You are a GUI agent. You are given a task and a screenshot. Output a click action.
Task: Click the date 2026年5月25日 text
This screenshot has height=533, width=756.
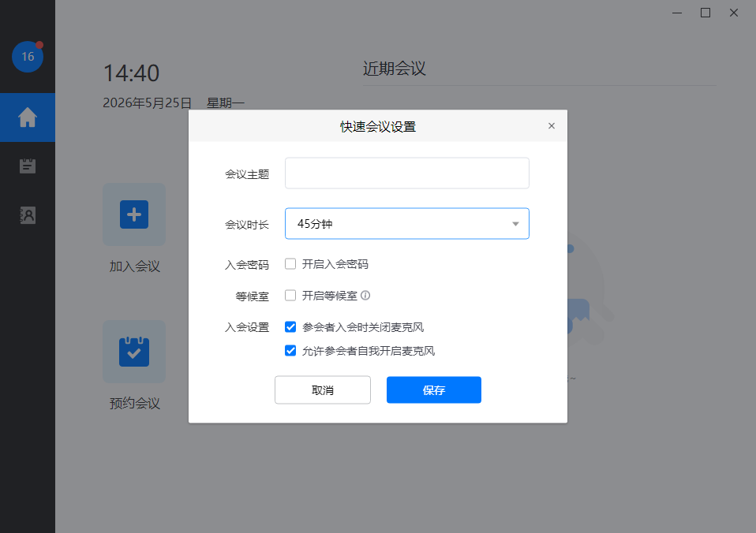147,102
